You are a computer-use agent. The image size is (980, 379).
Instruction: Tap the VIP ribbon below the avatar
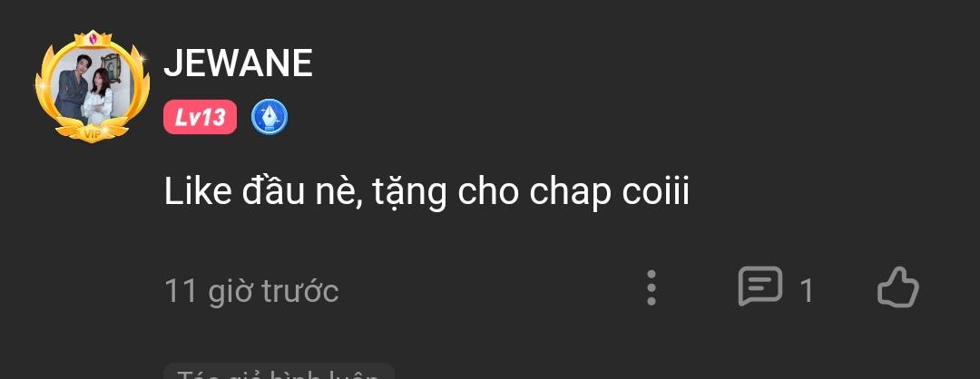click(x=93, y=132)
